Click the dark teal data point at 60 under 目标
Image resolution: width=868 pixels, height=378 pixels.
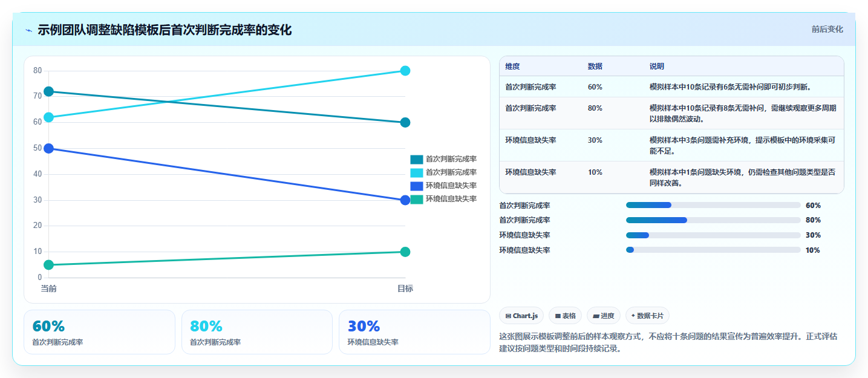[405, 123]
